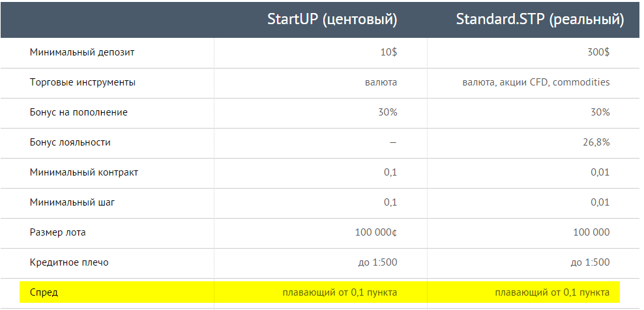
Task: Click the StartUP (центовый) column header
Action: pos(332,20)
